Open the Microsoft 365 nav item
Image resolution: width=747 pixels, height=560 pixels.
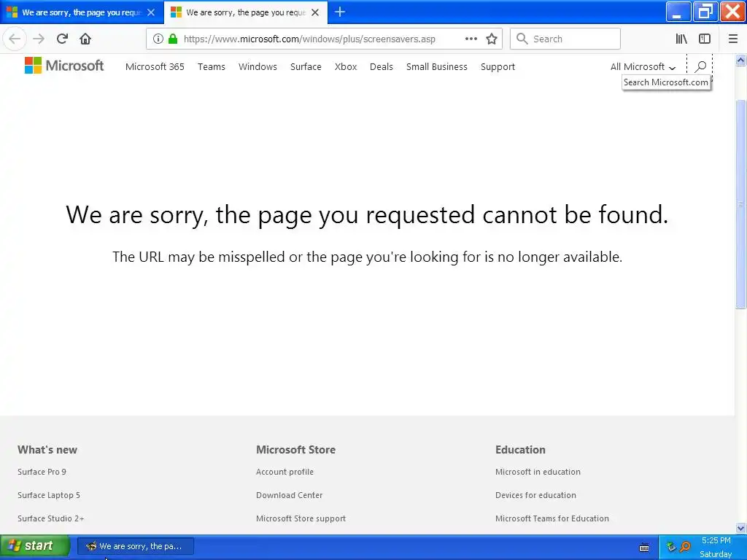155,66
